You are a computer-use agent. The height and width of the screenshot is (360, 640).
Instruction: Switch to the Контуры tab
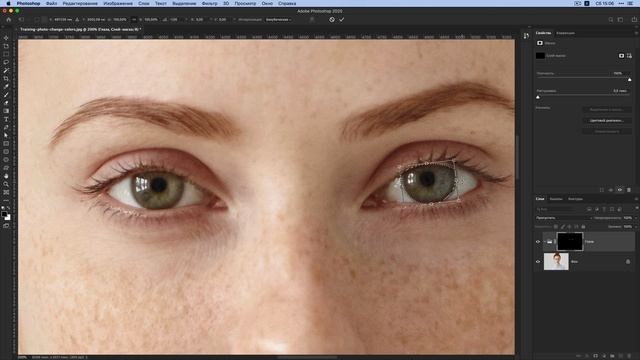point(576,199)
